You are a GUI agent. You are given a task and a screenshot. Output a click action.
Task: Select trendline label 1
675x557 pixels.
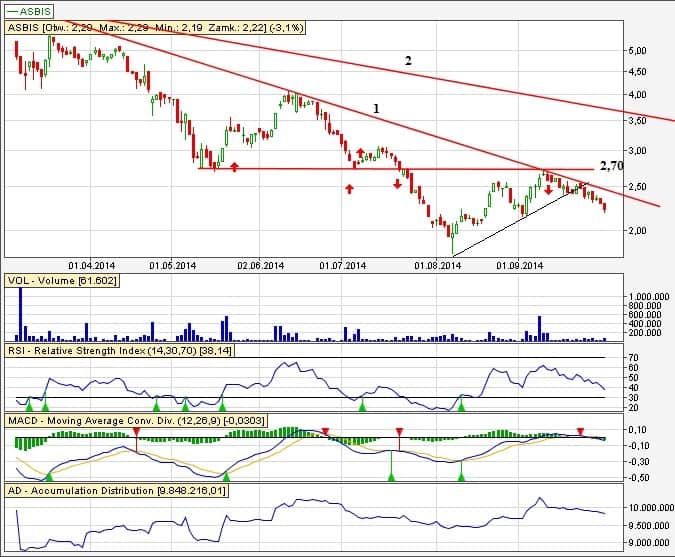point(375,107)
